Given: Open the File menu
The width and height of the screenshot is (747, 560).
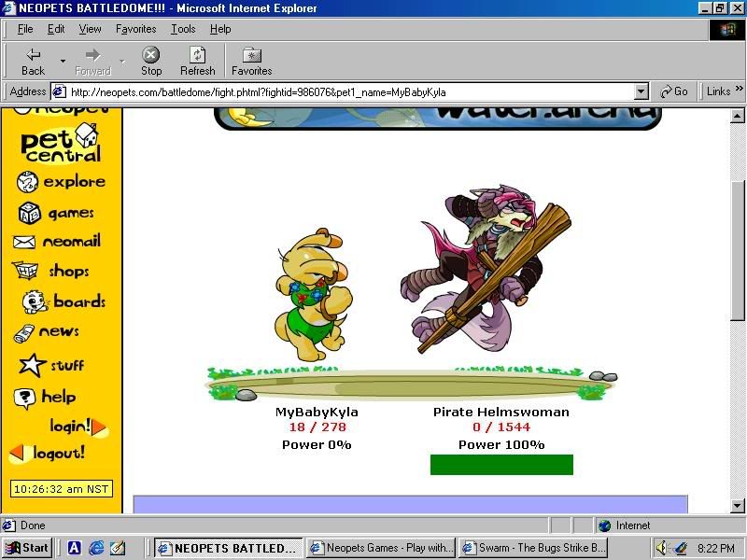Looking at the screenshot, I should point(25,29).
